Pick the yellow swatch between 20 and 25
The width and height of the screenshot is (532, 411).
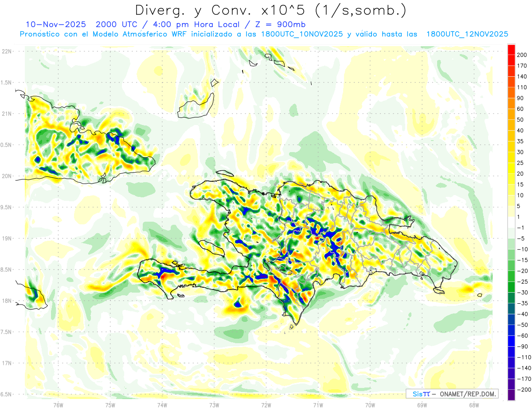(x=512, y=168)
